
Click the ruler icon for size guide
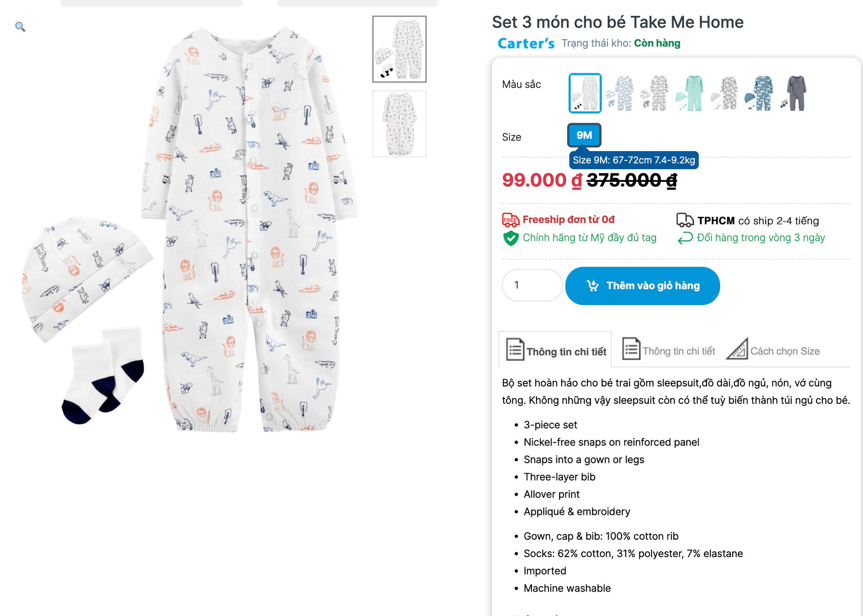[737, 349]
